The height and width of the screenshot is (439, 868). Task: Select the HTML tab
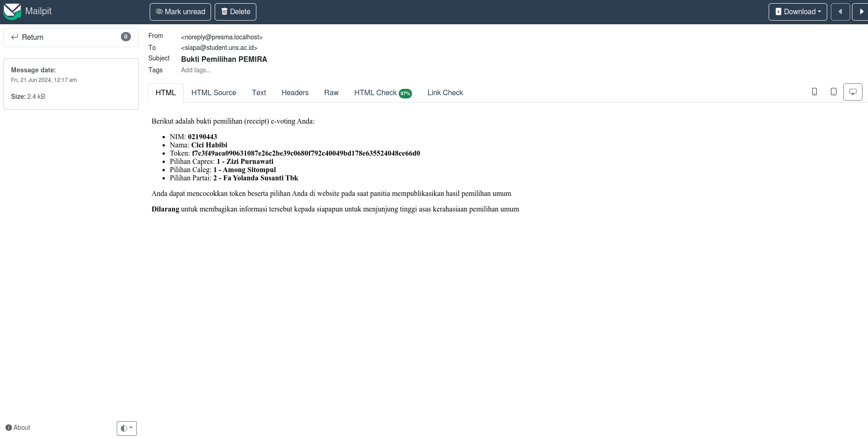coord(165,93)
